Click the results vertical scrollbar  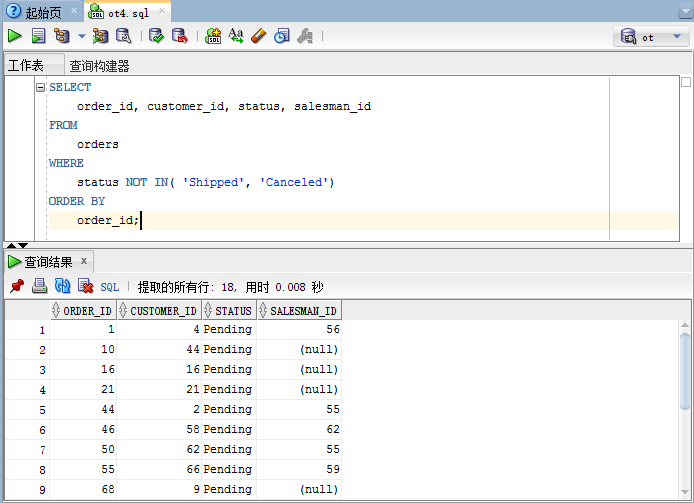[685, 370]
